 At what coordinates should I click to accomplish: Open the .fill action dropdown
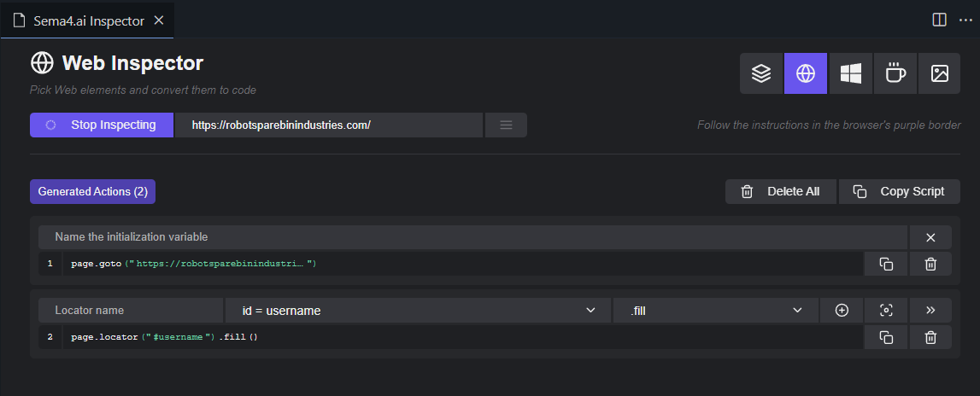coord(716,311)
